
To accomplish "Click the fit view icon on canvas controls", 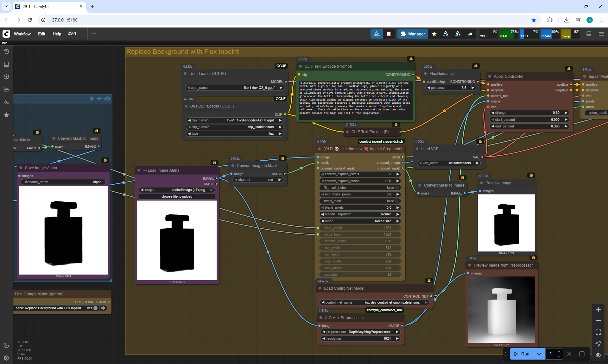I will 598,332.
